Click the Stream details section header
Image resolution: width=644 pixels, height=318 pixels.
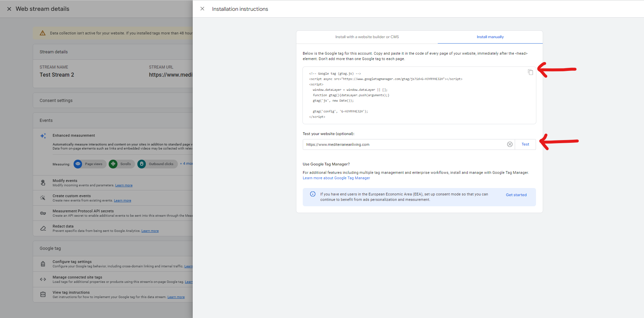click(x=113, y=52)
